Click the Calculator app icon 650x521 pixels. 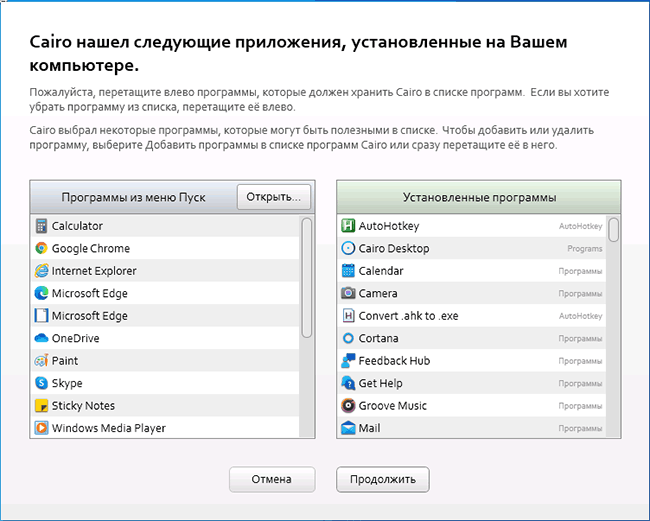point(41,226)
